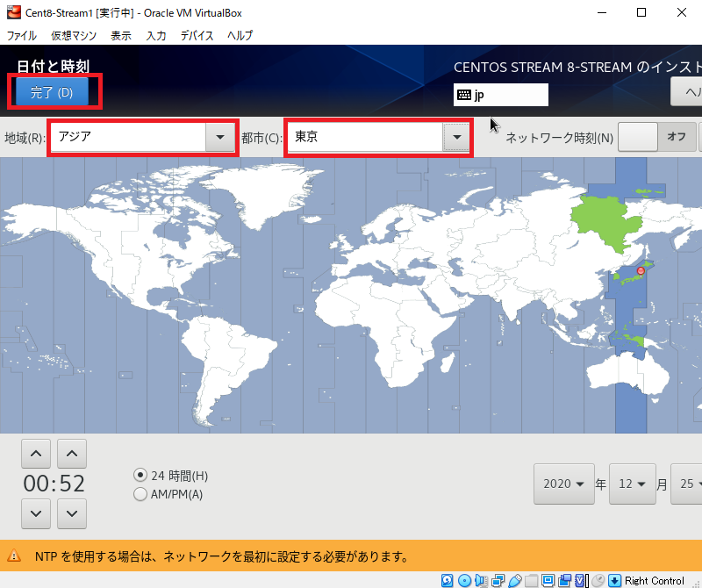Click the hard disk activity indicator icon
The image size is (702, 588).
point(447,580)
